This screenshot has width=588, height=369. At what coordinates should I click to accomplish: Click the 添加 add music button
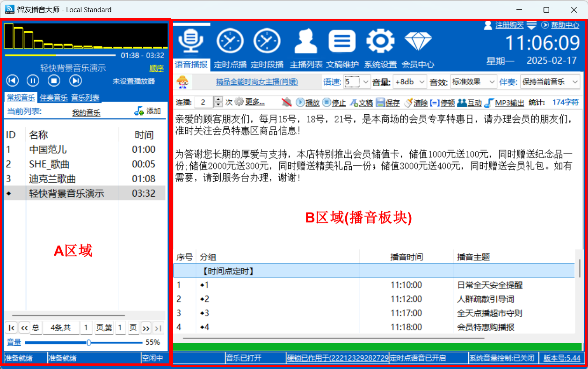(147, 111)
